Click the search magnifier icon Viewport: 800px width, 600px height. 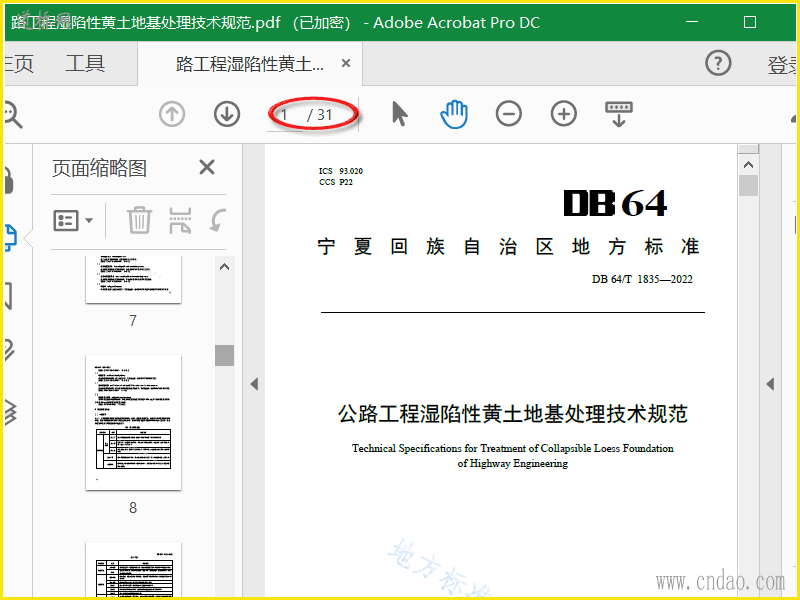[x=12, y=114]
